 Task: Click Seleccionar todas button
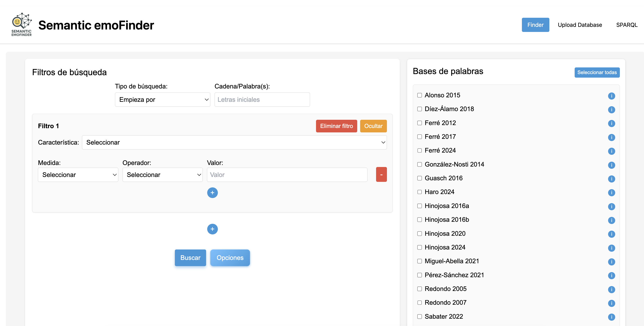click(x=597, y=72)
